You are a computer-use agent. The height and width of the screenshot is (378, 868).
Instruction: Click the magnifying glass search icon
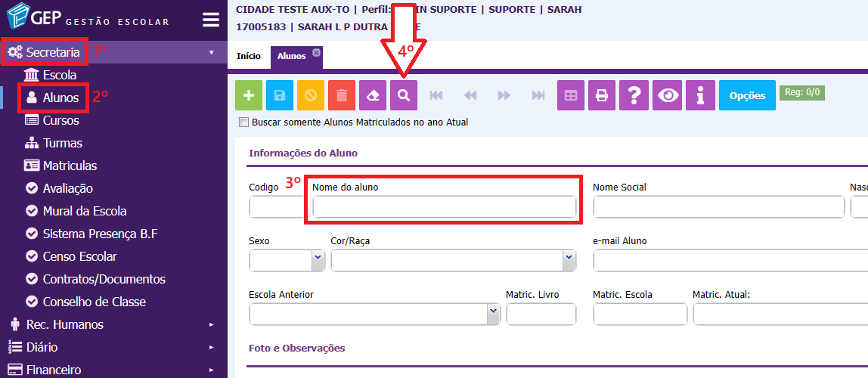(404, 95)
